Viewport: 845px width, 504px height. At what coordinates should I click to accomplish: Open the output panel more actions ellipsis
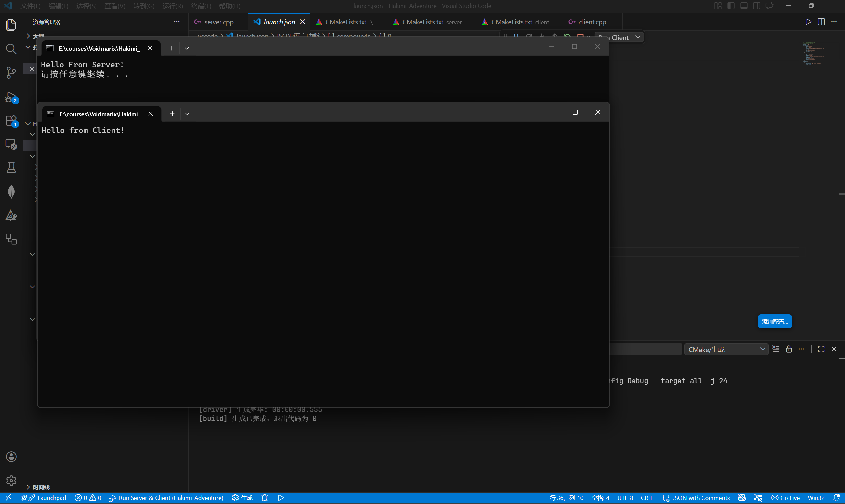click(x=802, y=349)
